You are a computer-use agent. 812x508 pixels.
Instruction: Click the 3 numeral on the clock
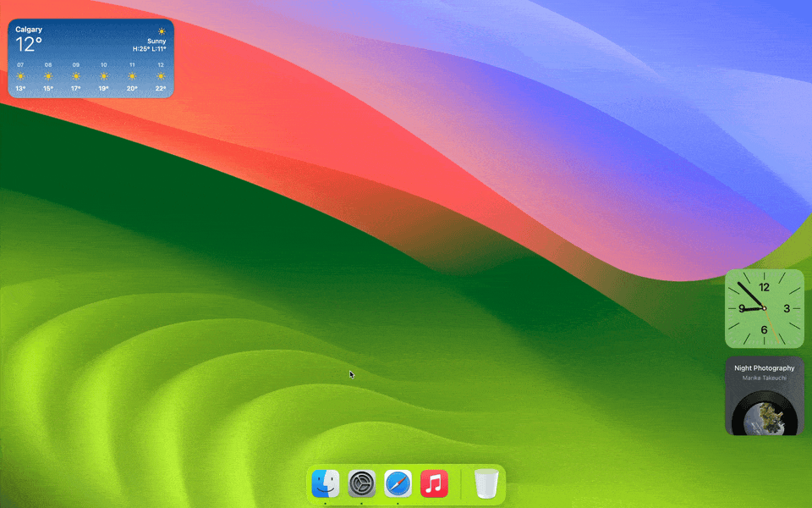point(787,309)
